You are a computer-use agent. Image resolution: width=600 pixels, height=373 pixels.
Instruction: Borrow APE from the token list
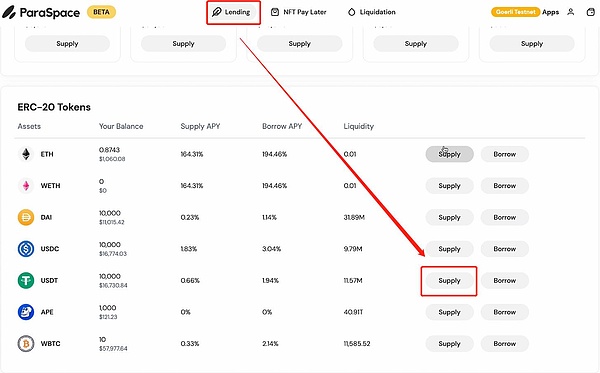coord(505,312)
